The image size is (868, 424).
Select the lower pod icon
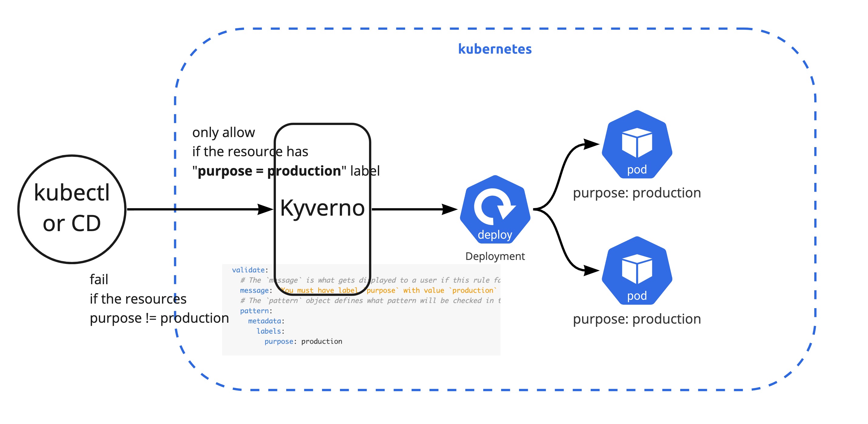[x=637, y=271]
